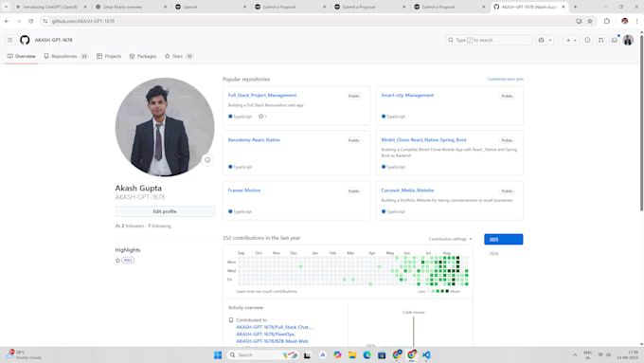Open the Repositories profile tab
644x363 pixels.
coord(65,56)
